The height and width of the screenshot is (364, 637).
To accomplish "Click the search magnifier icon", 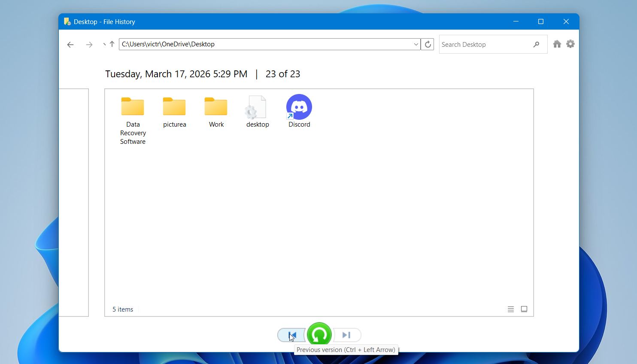I will coord(536,44).
